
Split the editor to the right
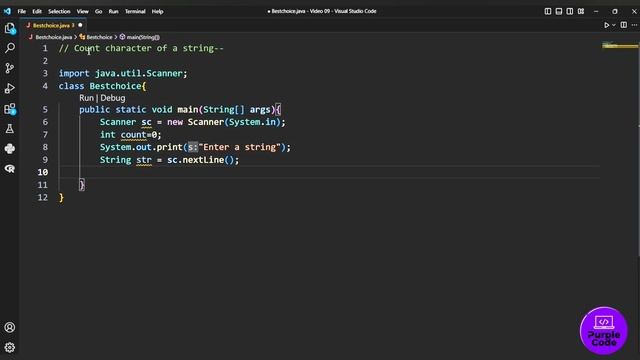[x=624, y=25]
